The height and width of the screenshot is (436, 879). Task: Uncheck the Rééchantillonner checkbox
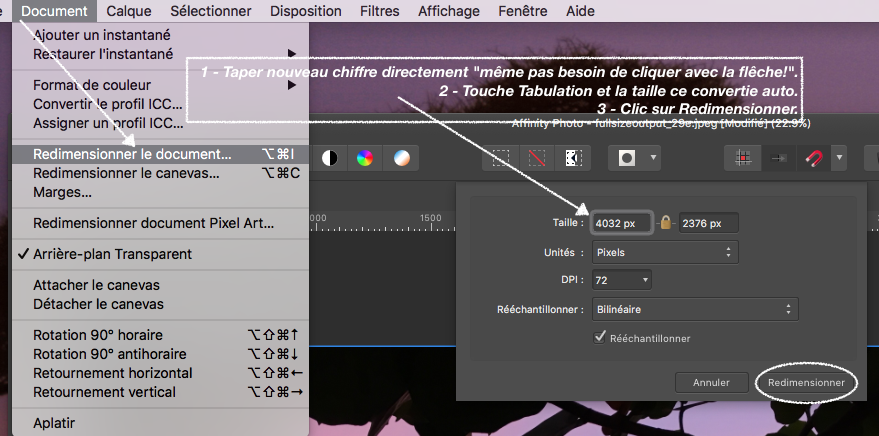click(599, 337)
